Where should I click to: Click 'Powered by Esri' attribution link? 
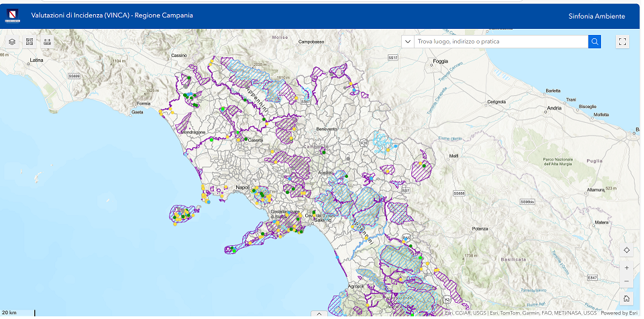[x=619, y=313]
